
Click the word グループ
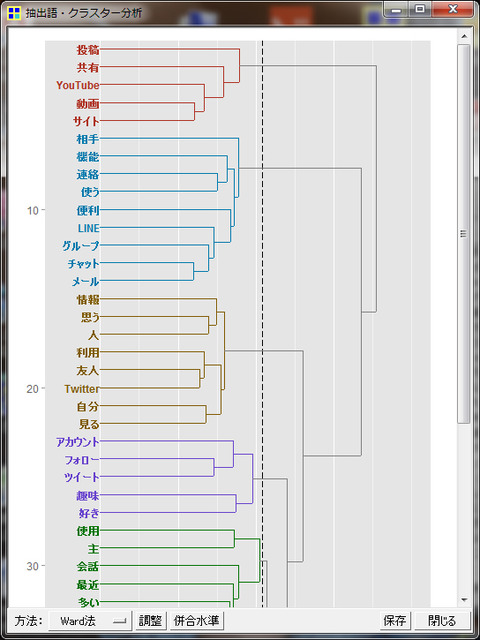pyautogui.click(x=81, y=246)
